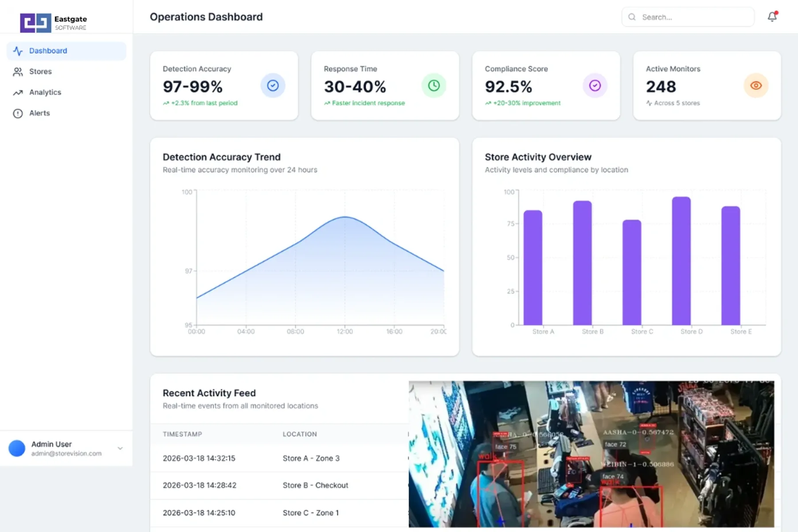The image size is (798, 532).
Task: Open the Operations Dashboard title link
Action: click(206, 17)
